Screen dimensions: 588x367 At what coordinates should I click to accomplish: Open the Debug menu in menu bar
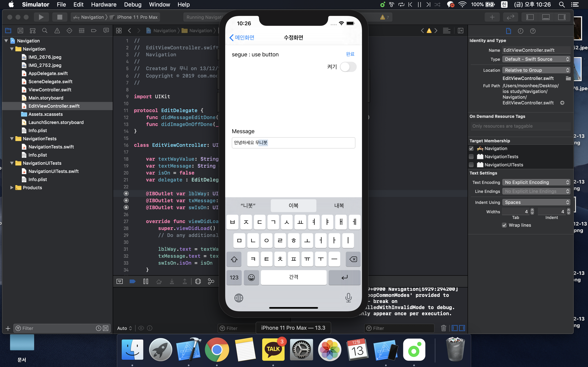(133, 4)
